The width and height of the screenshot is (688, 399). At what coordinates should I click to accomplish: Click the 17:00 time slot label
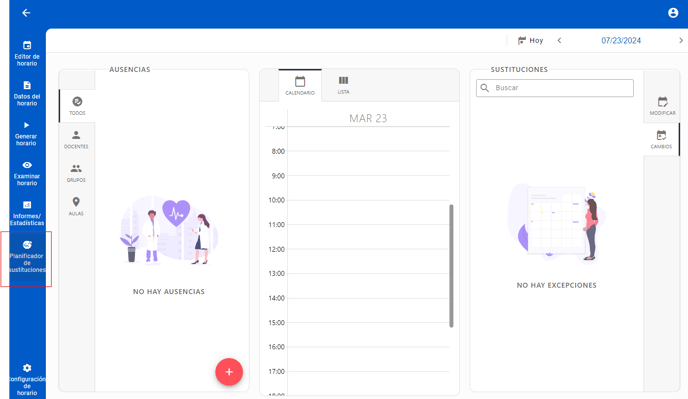(x=276, y=371)
